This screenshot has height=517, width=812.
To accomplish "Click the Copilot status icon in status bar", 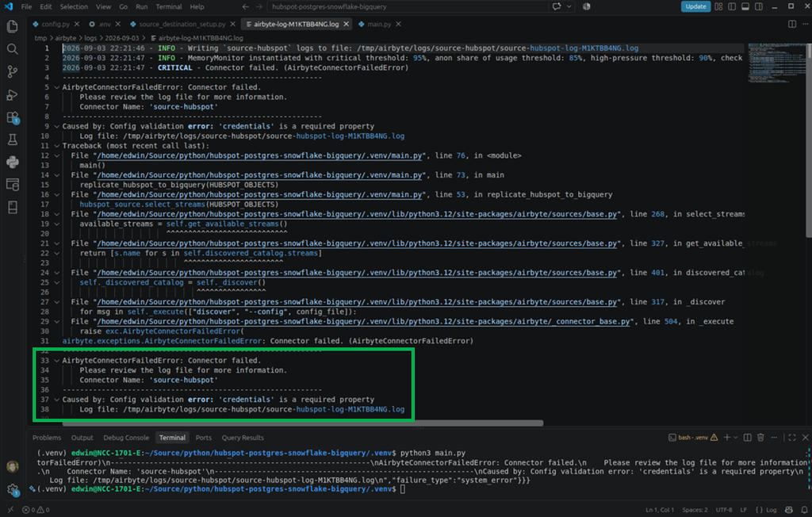I will click(x=789, y=510).
